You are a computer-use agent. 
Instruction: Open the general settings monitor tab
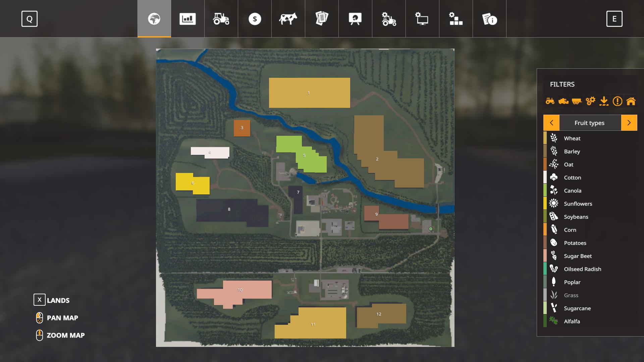click(422, 19)
